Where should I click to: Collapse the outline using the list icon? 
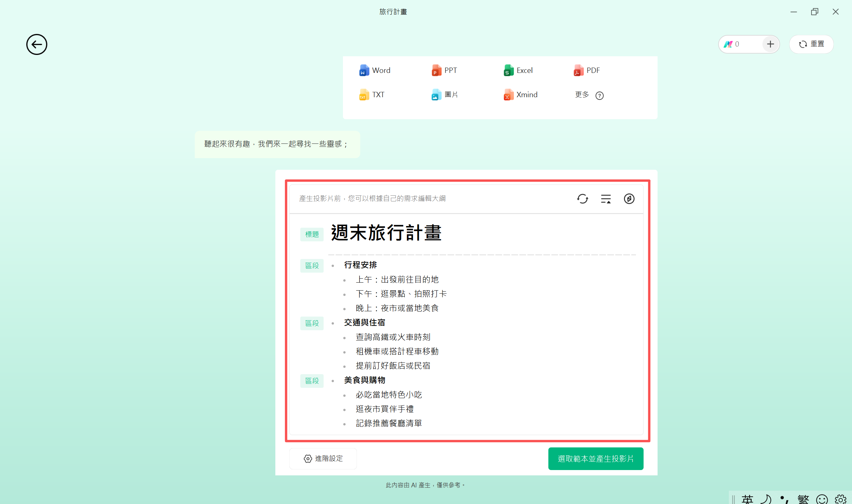point(606,199)
